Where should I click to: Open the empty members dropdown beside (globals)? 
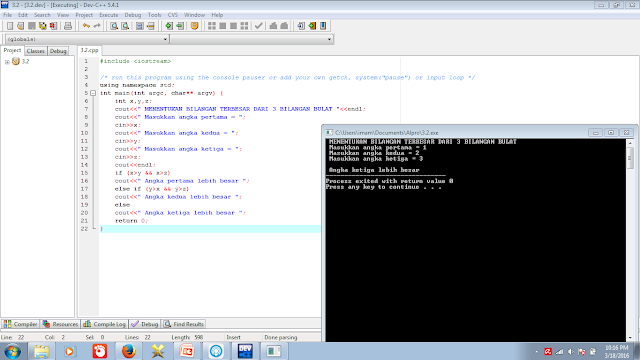[x=251, y=39]
